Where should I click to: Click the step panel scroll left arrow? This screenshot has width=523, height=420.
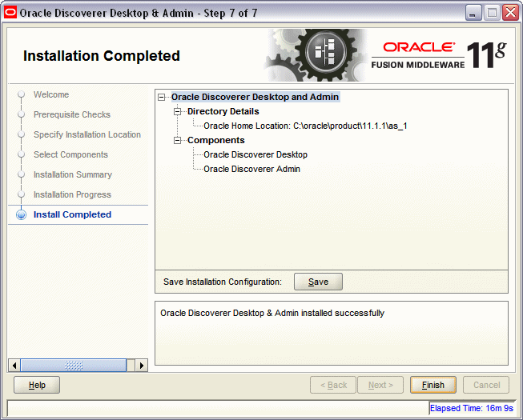[14, 366]
